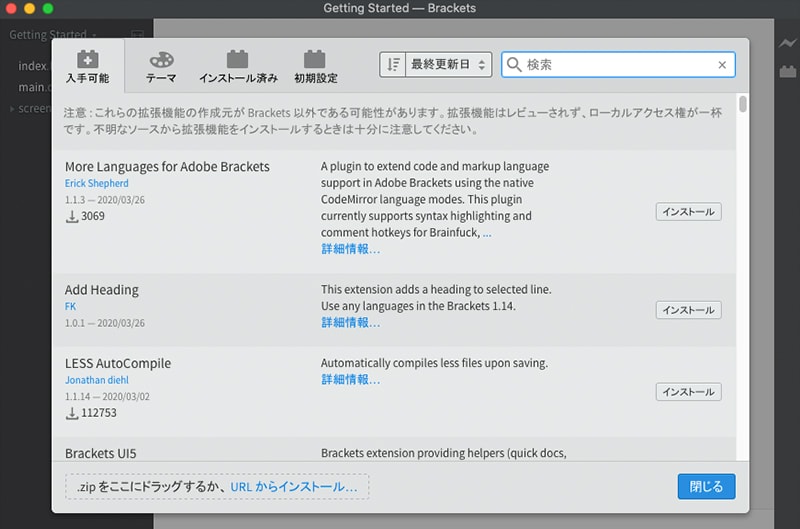Click version text 1.1.14 — 2020/03/02
800x529 pixels.
click(107, 397)
